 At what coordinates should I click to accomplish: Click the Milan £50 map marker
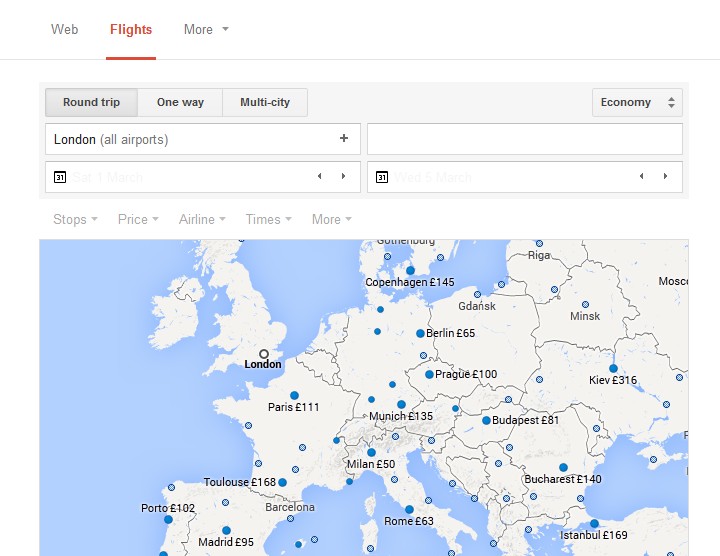[371, 452]
